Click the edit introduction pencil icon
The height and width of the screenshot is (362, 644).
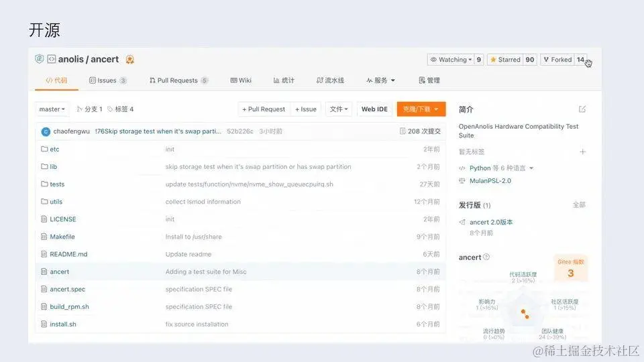(582, 109)
